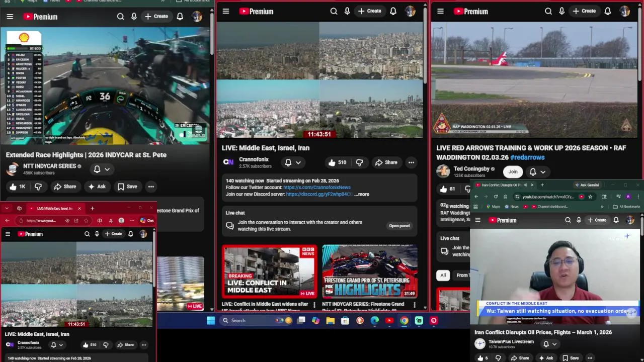The width and height of the screenshot is (644, 362).
Task: Open options for Firestone Grand Prix video
Action: (415, 305)
